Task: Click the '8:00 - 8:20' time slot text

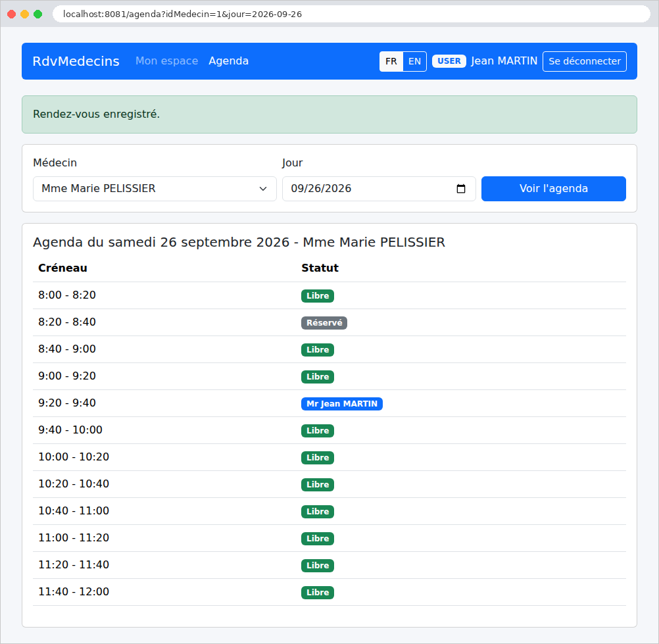Action: (67, 295)
